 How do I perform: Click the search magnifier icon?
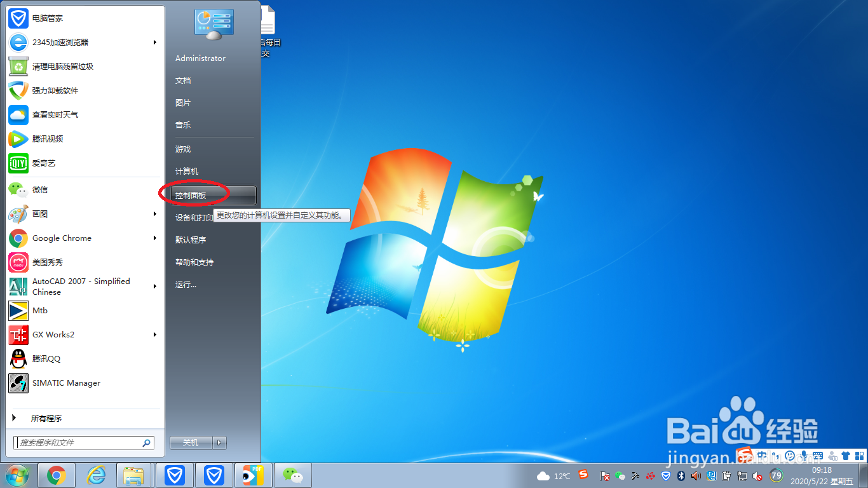click(146, 443)
